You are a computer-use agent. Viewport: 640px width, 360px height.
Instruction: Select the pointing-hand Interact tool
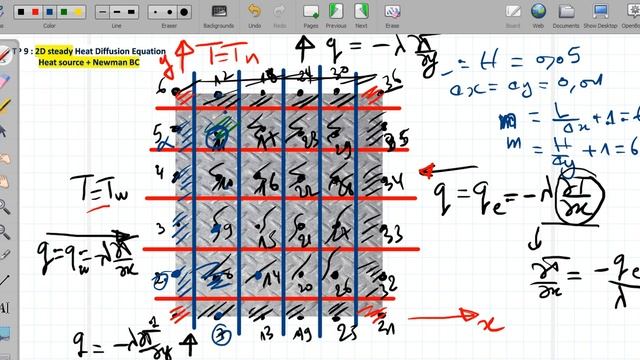(5, 158)
